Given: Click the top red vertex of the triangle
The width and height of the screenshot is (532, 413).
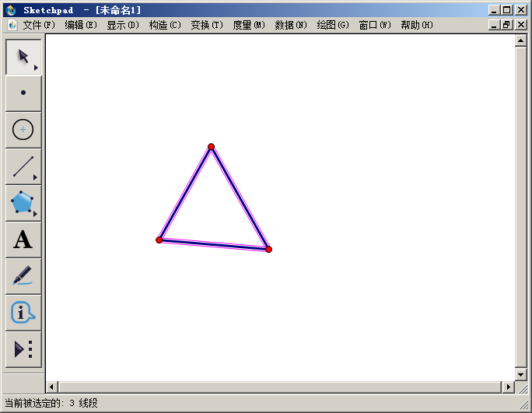Looking at the screenshot, I should pyautogui.click(x=211, y=146).
